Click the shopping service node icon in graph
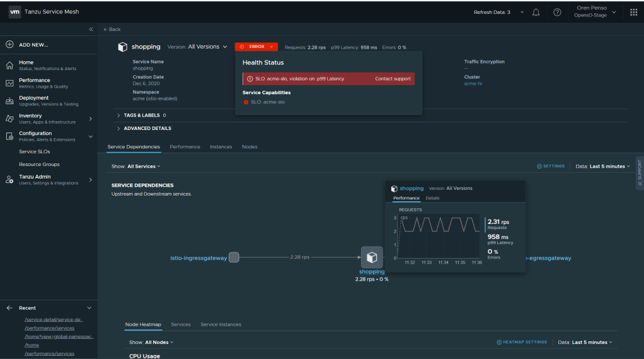The height and width of the screenshot is (359, 644). [372, 257]
